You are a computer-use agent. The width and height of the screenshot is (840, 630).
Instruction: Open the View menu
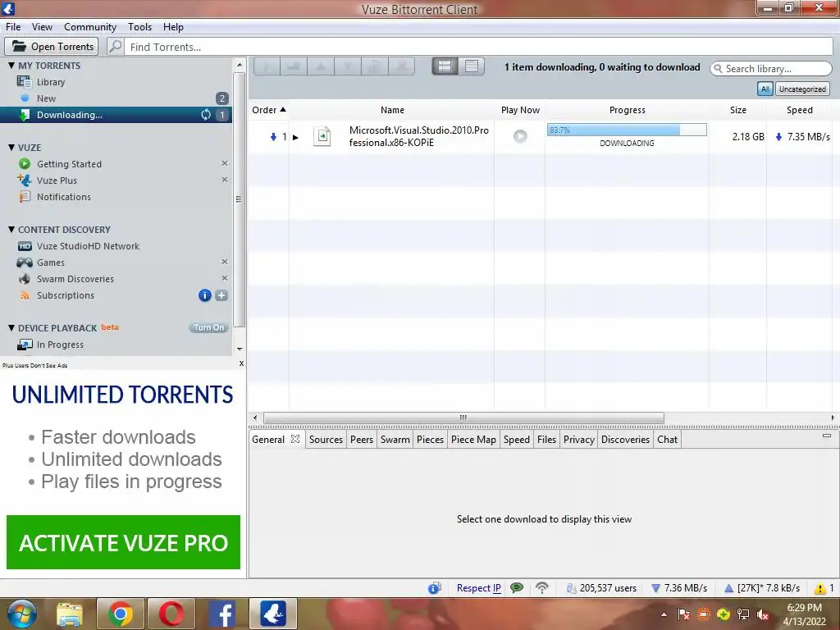point(42,27)
